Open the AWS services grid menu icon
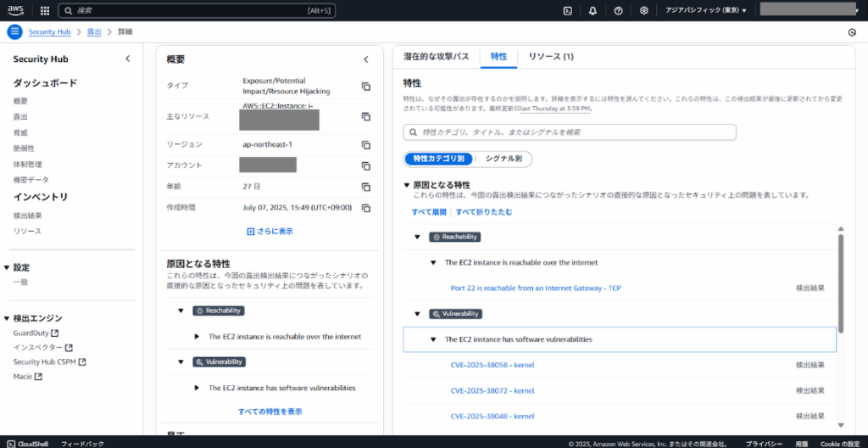 44,10
